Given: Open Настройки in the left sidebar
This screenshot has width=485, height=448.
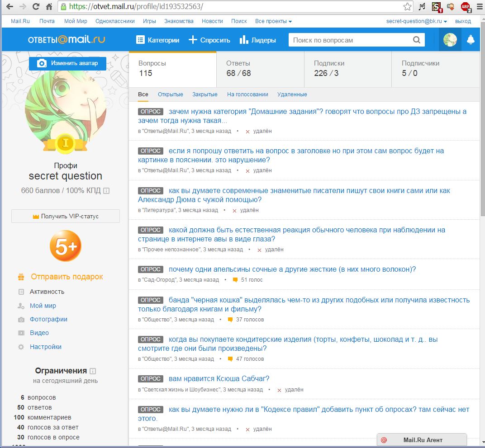Looking at the screenshot, I should click(45, 347).
